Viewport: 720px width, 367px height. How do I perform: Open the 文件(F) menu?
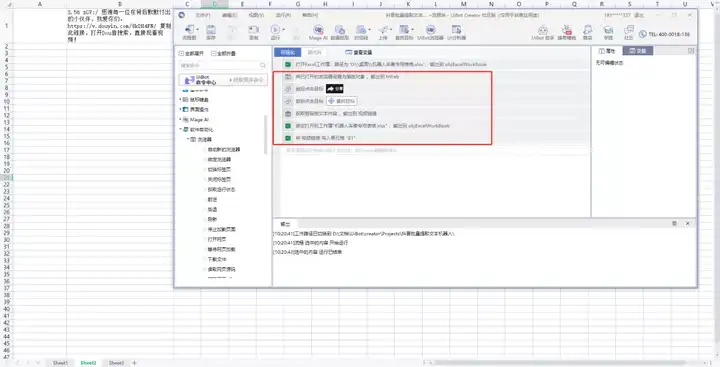click(202, 15)
